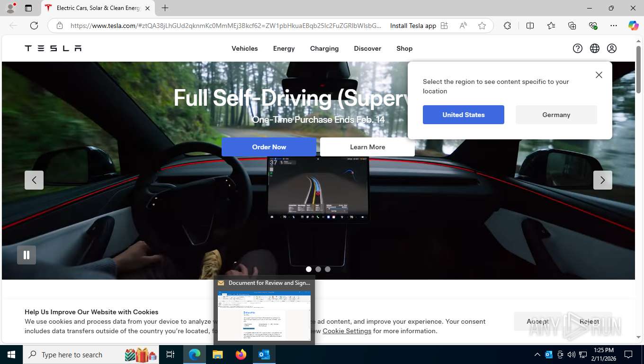Close the region selection popup
This screenshot has height=364, width=644.
click(599, 75)
